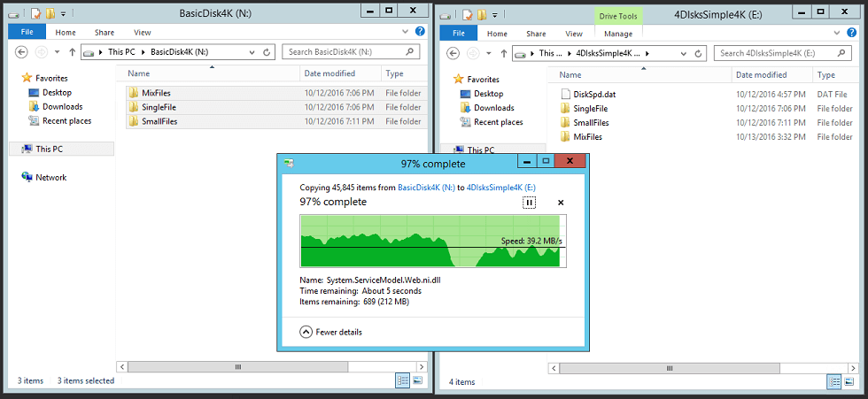The height and width of the screenshot is (399, 868).
Task: Cancel the copy with the X icon
Action: (561, 203)
